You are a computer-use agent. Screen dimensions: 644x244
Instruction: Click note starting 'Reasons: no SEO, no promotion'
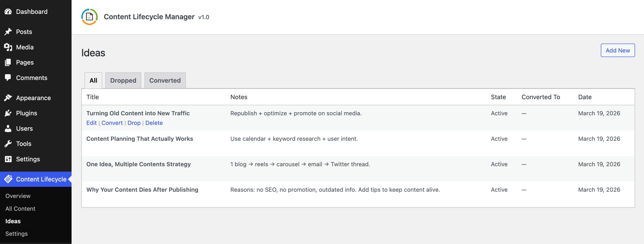(335, 189)
